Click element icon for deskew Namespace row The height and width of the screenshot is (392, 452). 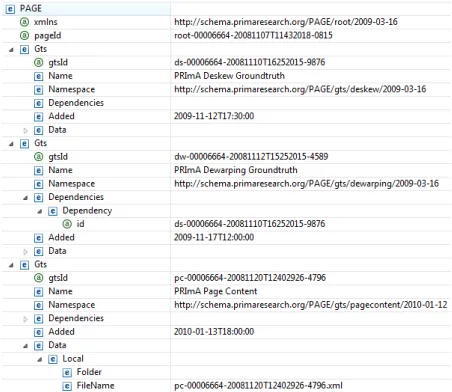coord(39,90)
